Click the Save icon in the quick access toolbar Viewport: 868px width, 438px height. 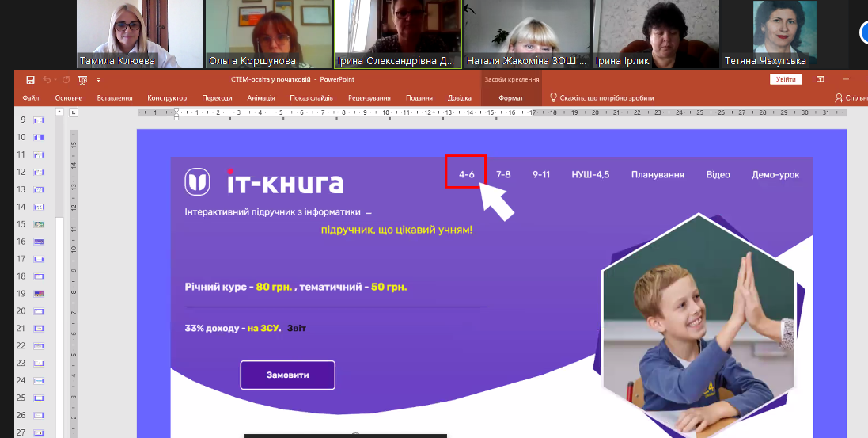[30, 80]
